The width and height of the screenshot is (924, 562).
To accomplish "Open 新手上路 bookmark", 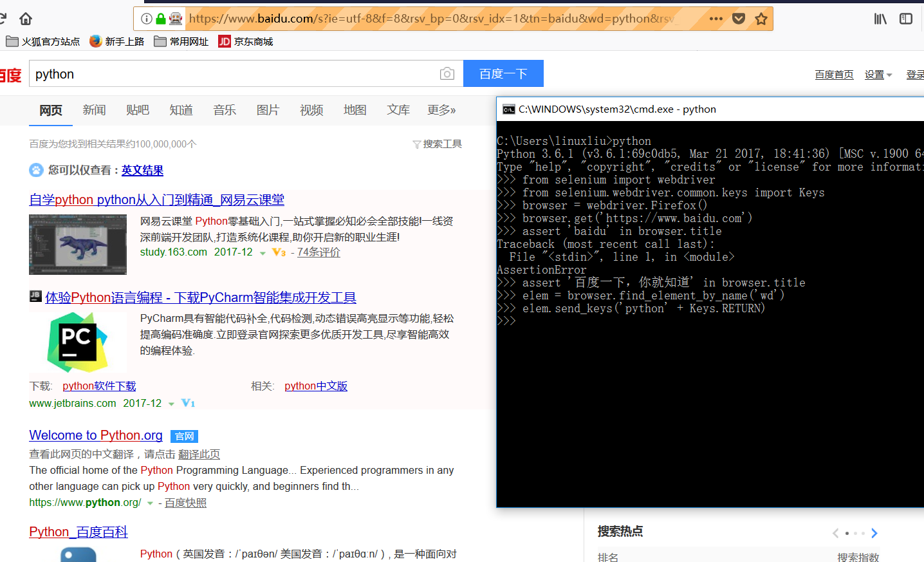I will 116,41.
